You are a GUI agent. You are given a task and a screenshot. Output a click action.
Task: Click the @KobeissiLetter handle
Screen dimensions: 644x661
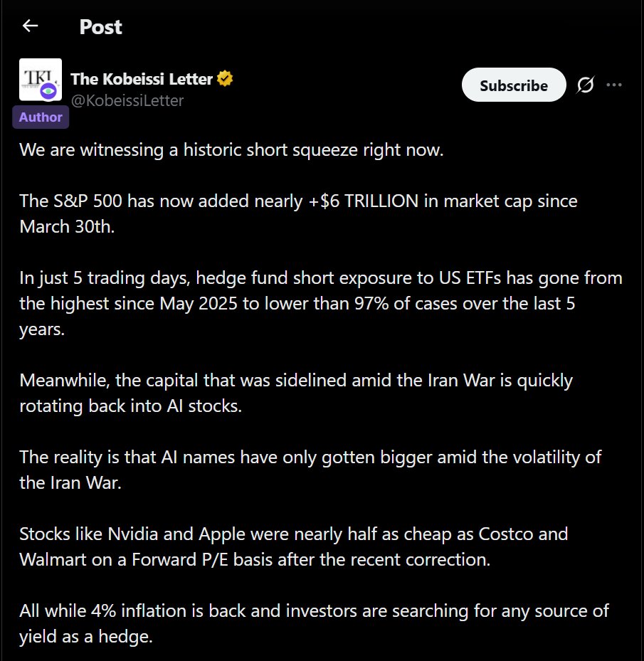tap(127, 100)
